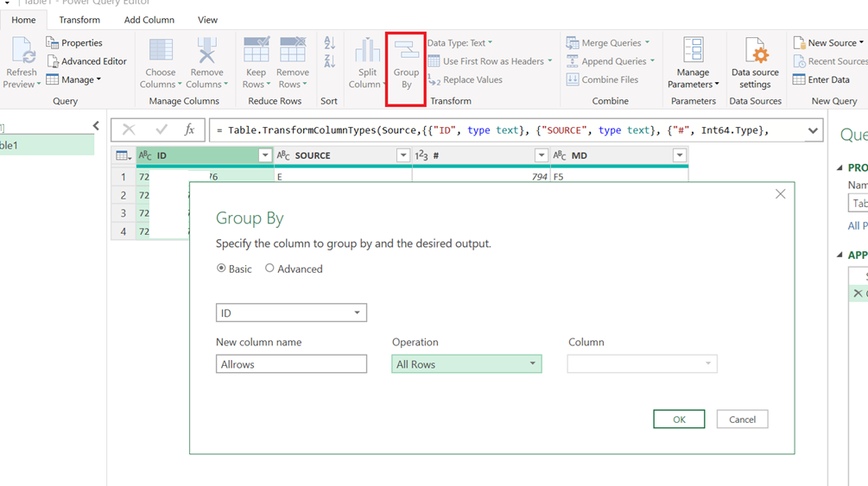Image resolution: width=868 pixels, height=486 pixels.
Task: Select the SOURCE column header
Action: 343,155
